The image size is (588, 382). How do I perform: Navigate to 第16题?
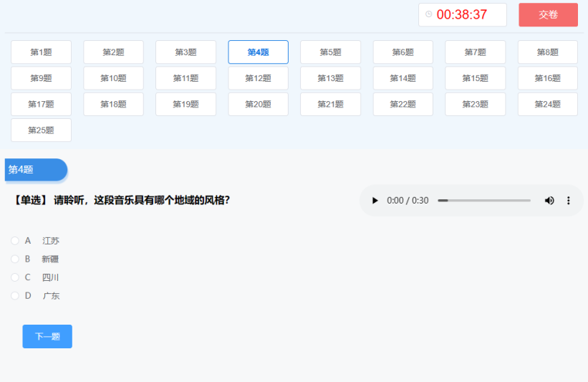tap(547, 78)
